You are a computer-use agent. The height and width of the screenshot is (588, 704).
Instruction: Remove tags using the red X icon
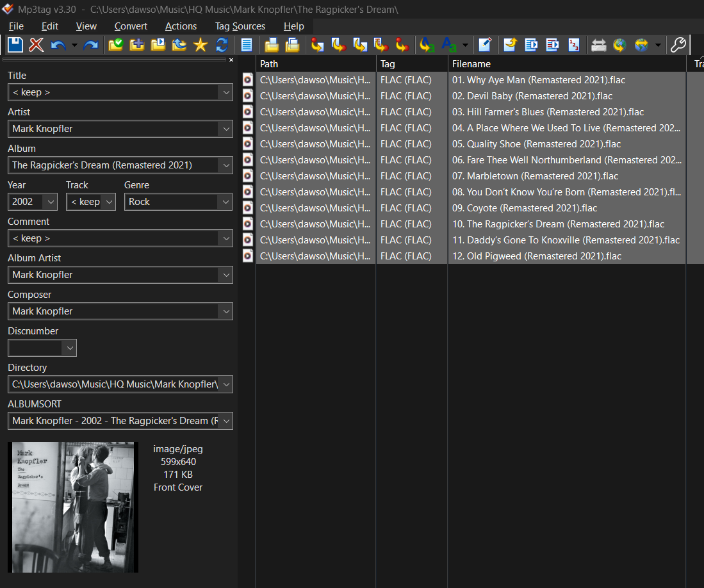[x=37, y=45]
